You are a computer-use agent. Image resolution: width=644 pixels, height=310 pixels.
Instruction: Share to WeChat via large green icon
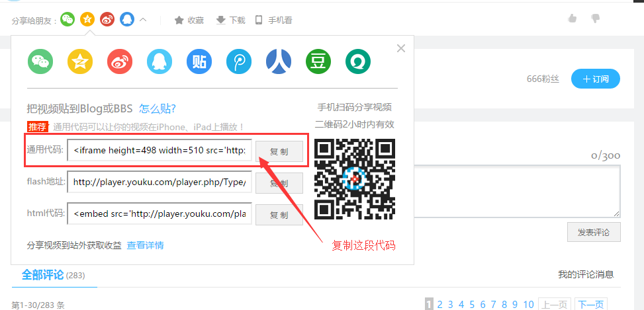point(40,61)
